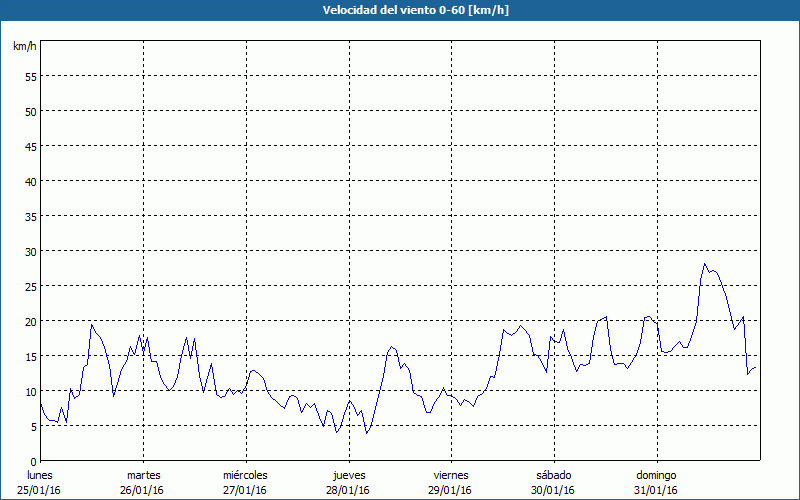
Task: Select the date label 29/01/16
Action: point(451,490)
